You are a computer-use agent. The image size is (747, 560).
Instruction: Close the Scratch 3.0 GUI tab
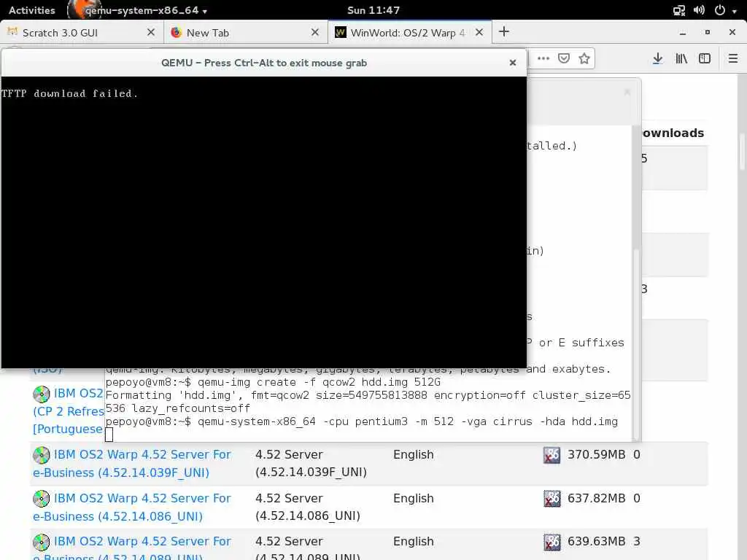tap(151, 32)
